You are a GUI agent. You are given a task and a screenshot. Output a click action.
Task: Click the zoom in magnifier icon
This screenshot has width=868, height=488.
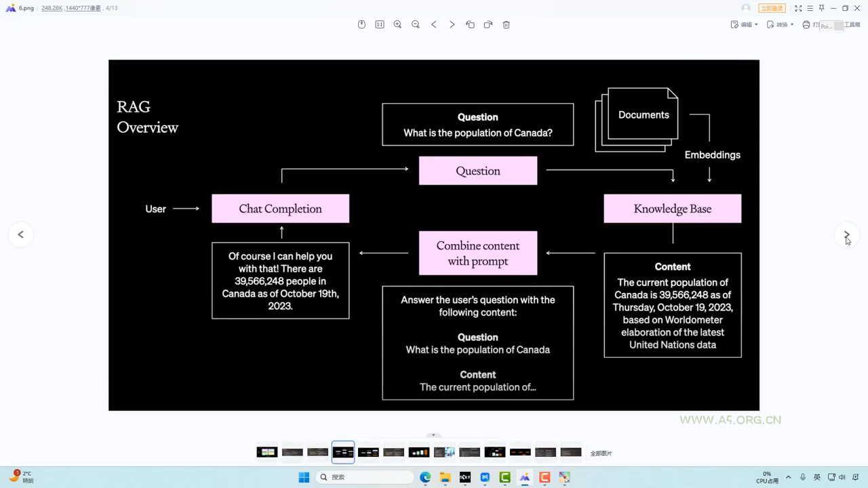397,24
